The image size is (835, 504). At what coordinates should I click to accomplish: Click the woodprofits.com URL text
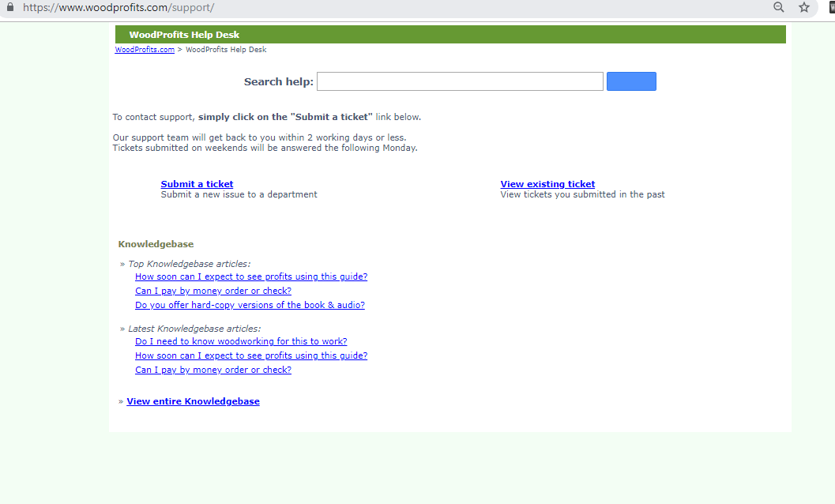[118, 7]
